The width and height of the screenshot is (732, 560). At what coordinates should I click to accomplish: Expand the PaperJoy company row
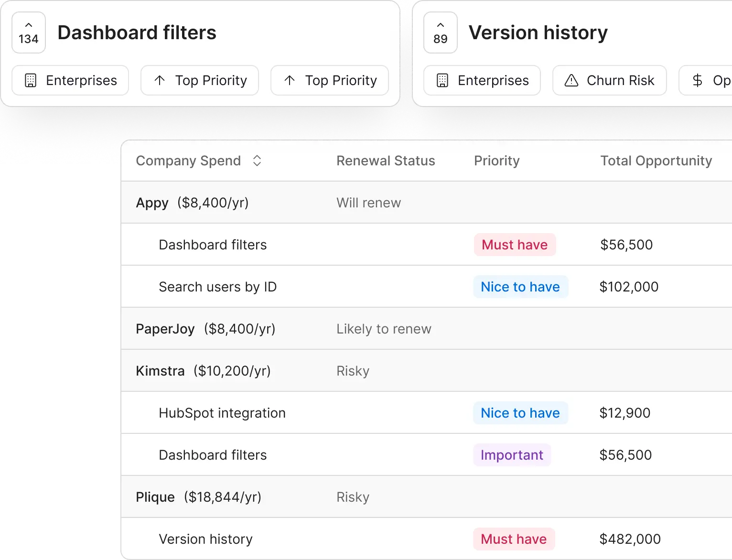point(165,329)
